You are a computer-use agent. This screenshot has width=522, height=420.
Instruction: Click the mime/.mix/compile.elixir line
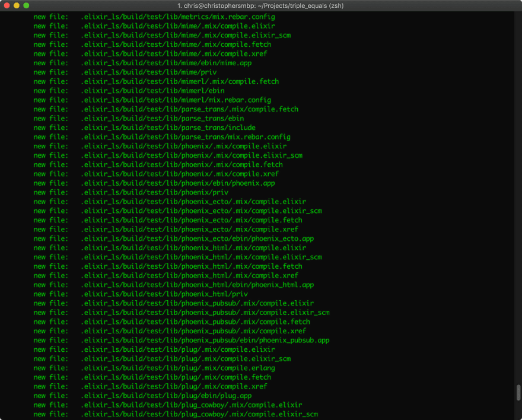[x=154, y=26]
